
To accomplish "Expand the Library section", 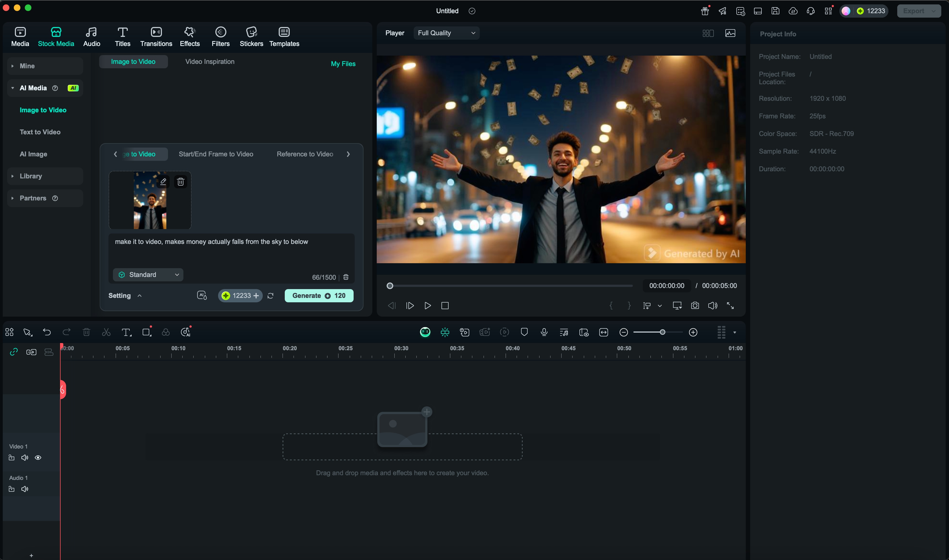I will click(31, 176).
